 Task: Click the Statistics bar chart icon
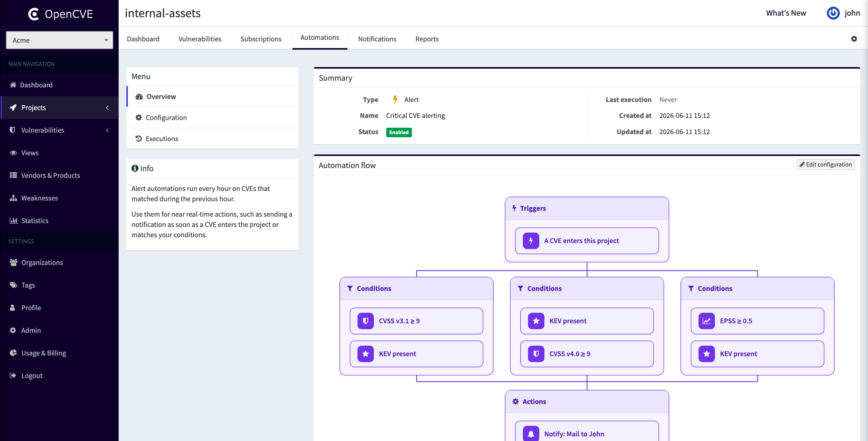tap(13, 220)
